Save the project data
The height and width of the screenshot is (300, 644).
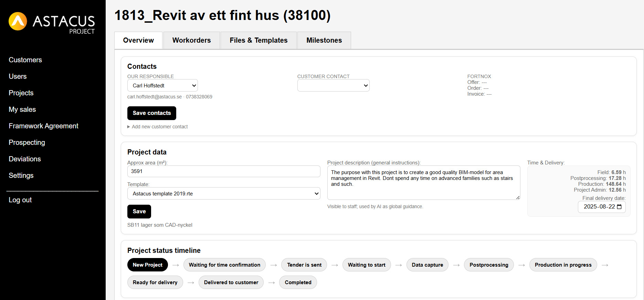(139, 212)
